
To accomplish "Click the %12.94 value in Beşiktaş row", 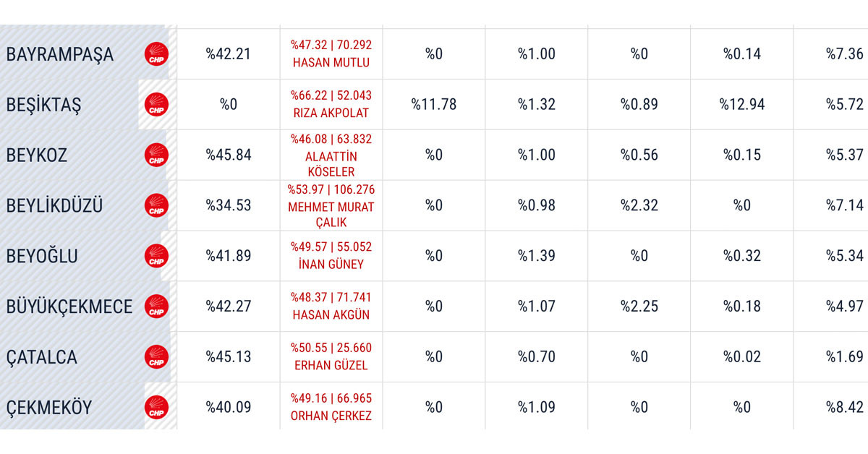I will [x=742, y=105].
